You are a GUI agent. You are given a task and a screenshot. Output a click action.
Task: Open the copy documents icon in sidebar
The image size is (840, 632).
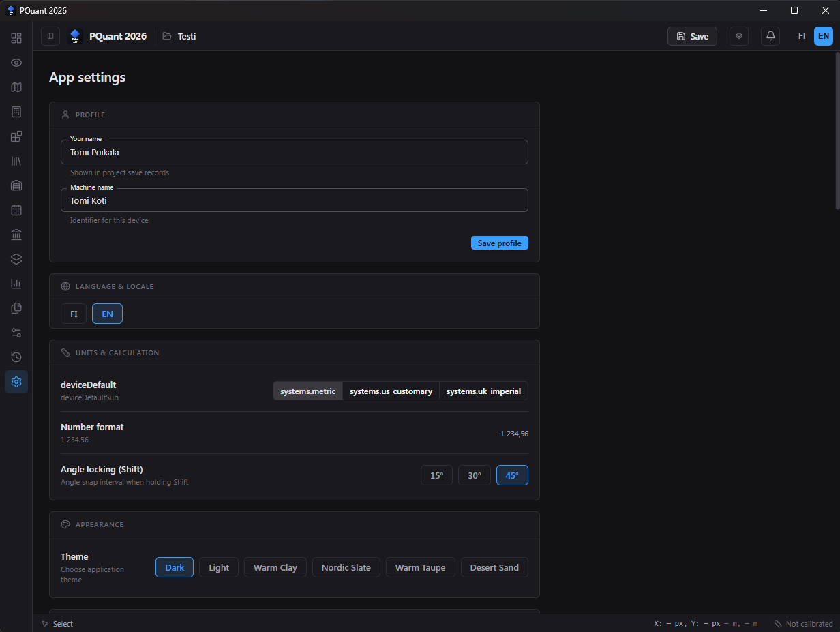point(16,308)
